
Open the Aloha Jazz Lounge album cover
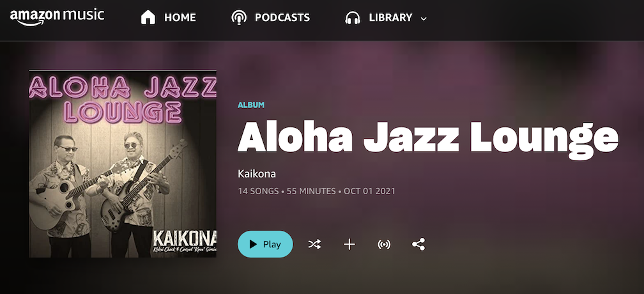(x=123, y=164)
